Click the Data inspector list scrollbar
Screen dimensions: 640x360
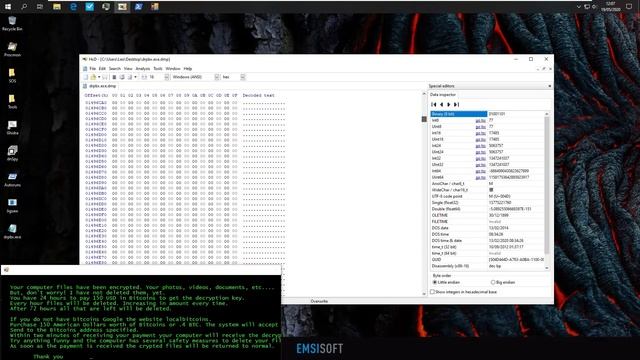(x=547, y=184)
